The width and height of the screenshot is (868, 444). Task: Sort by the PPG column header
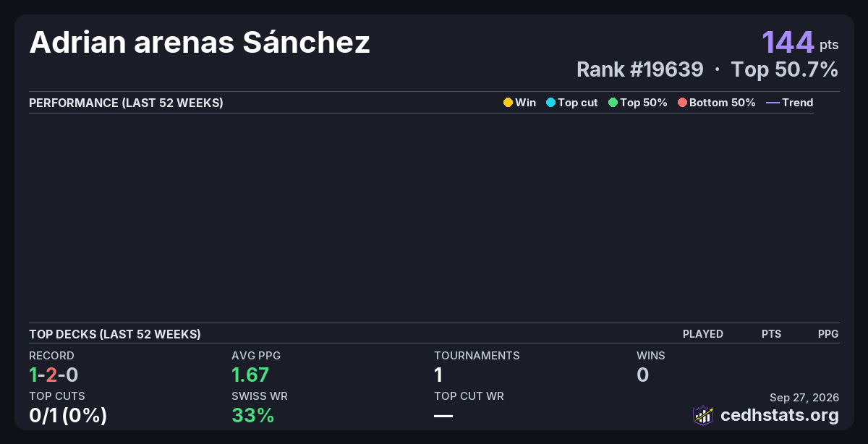click(828, 334)
